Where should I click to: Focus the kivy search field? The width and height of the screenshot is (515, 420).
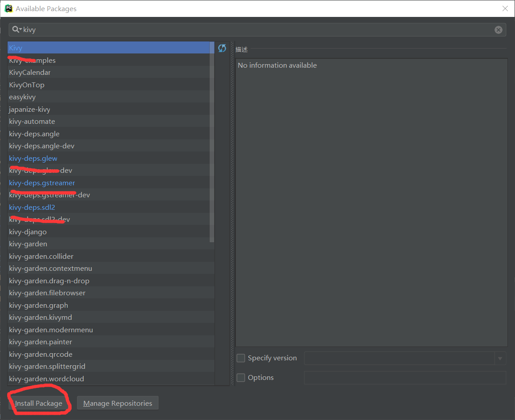[257, 30]
